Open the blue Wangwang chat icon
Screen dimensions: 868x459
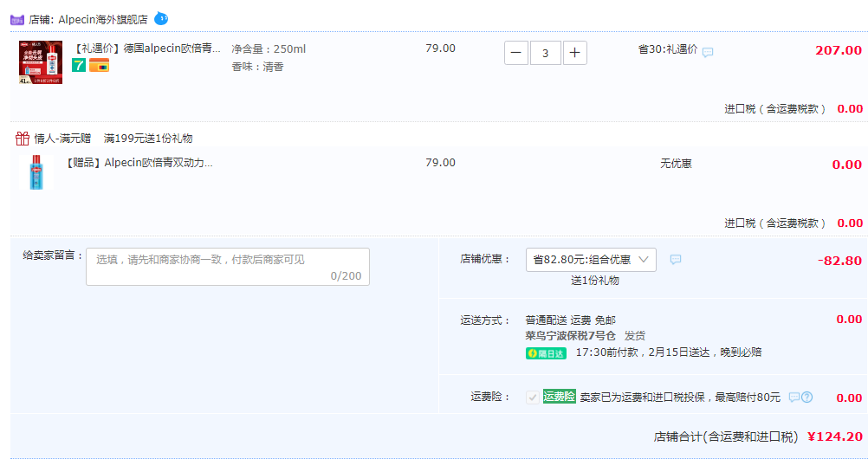click(x=160, y=18)
